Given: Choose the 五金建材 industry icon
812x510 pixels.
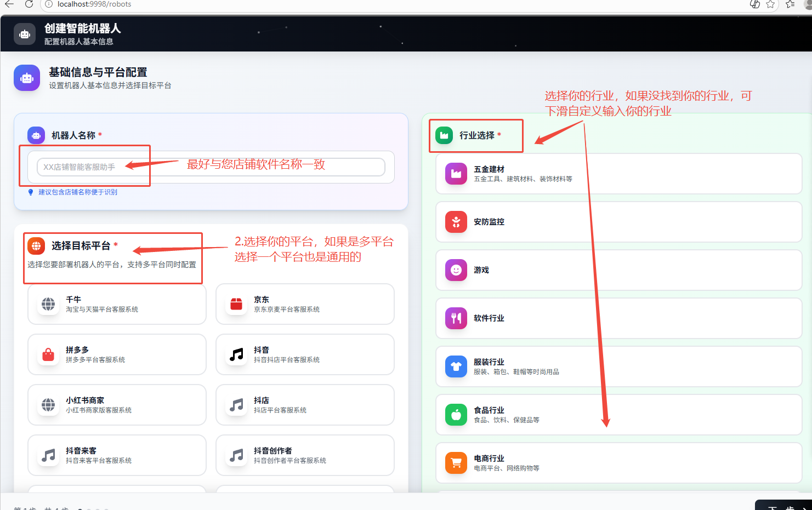Looking at the screenshot, I should 456,174.
